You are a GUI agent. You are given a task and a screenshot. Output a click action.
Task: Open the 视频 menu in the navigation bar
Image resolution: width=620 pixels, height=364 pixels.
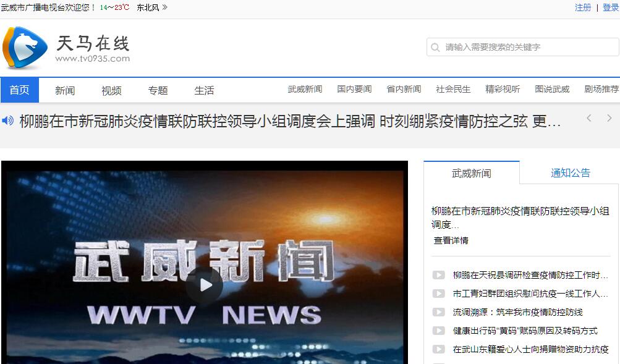[111, 90]
